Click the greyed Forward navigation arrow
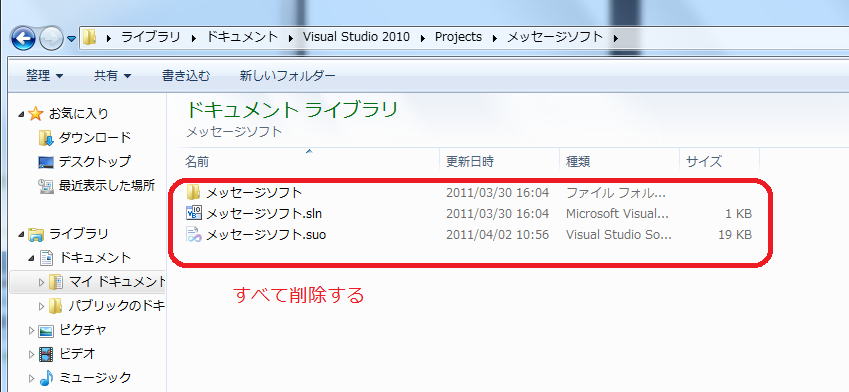The image size is (849, 392). (x=51, y=38)
